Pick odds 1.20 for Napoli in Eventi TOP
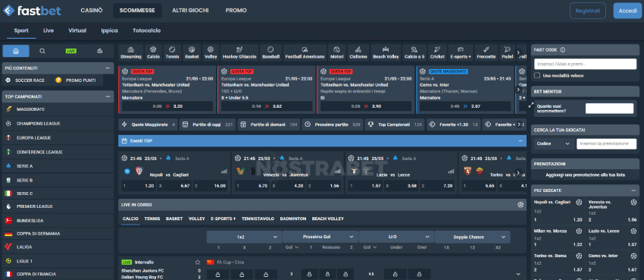 pos(139,186)
